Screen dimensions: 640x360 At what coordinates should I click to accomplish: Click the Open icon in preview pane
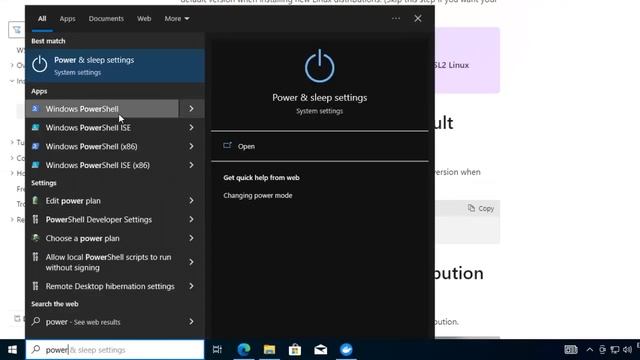pos(227,146)
